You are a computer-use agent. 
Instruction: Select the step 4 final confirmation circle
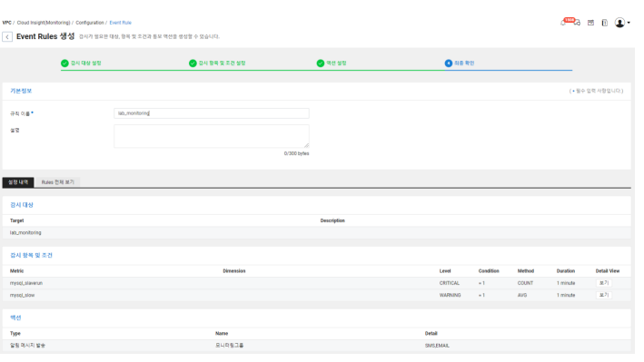449,64
